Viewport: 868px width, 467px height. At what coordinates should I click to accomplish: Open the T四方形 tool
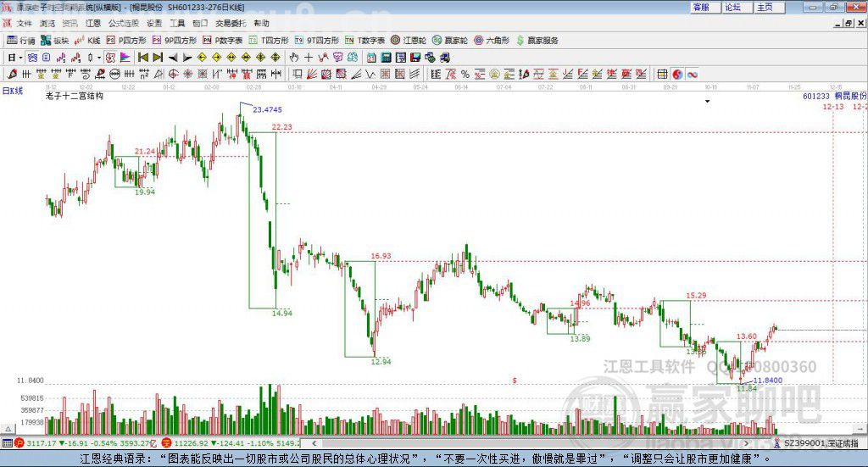coord(268,41)
